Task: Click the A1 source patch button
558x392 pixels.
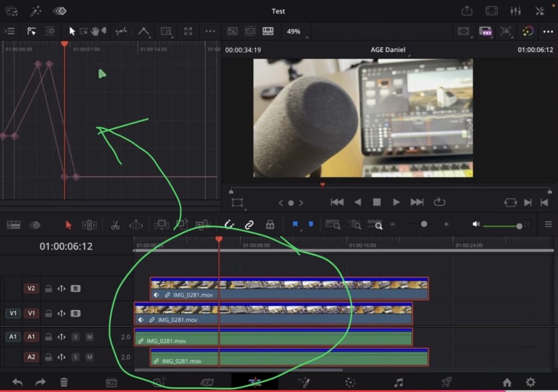Action: [x=13, y=337]
